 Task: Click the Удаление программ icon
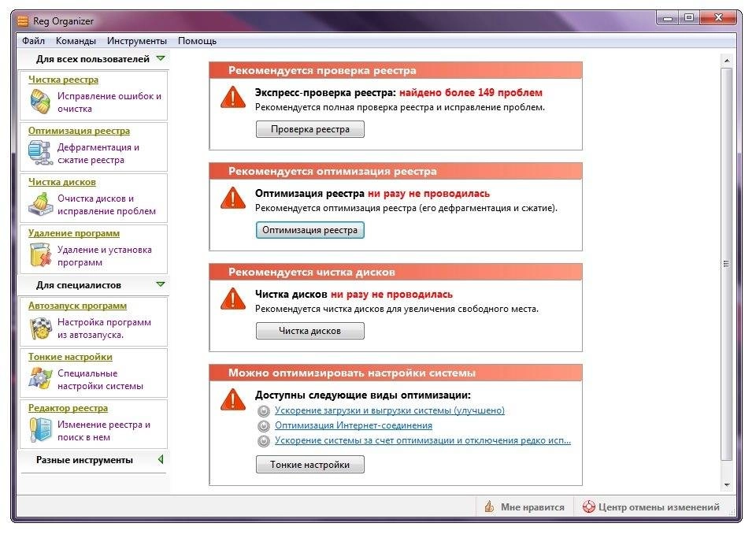click(x=40, y=255)
